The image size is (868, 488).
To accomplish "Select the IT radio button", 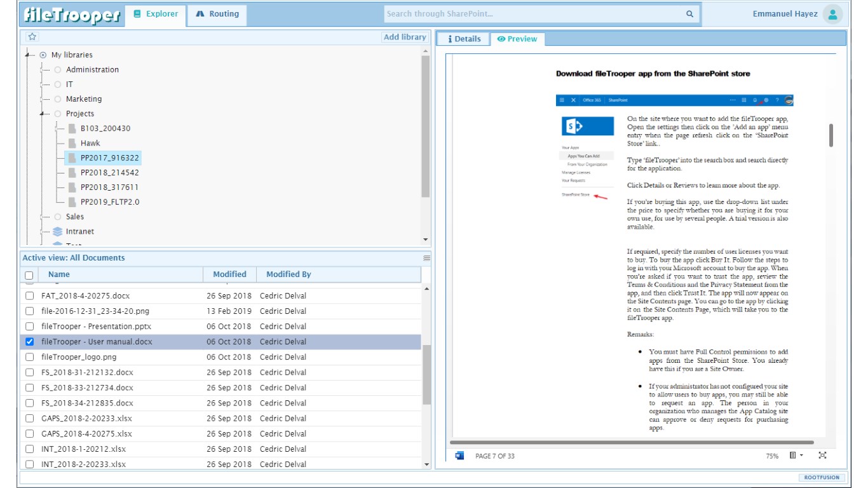I will [58, 85].
